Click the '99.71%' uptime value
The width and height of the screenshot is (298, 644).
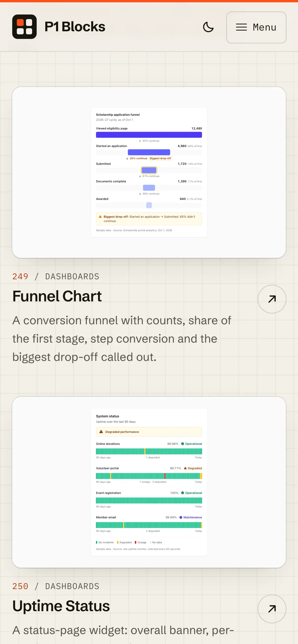click(175, 468)
